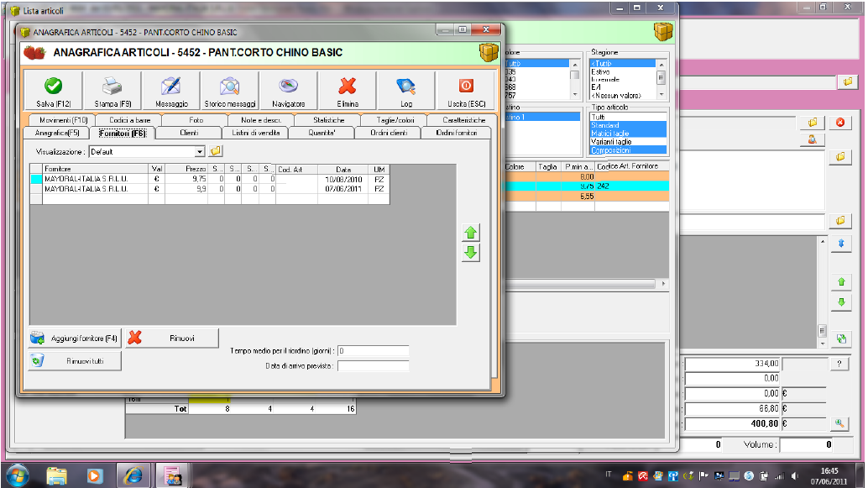The image size is (868, 488).
Task: Open Internet Explorer from taskbar
Action: [133, 475]
